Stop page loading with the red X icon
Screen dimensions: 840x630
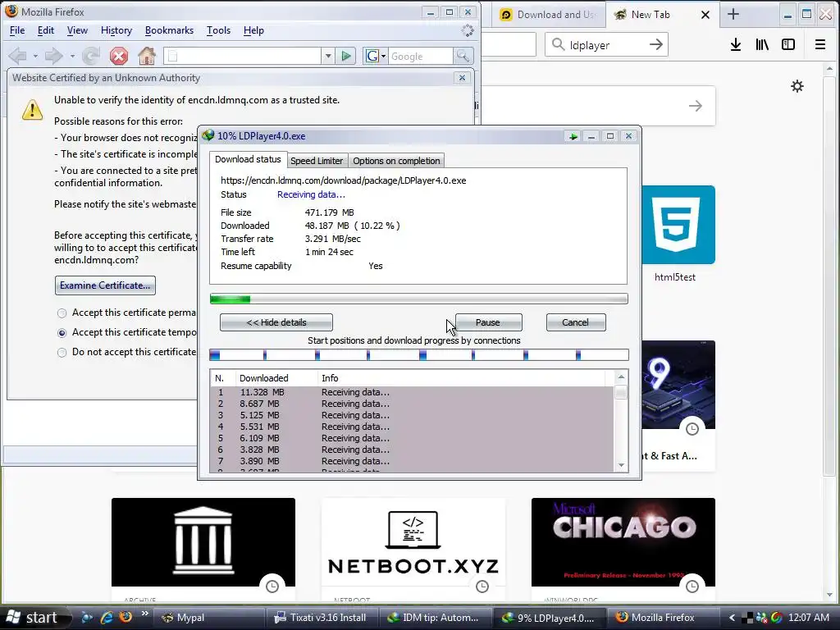[x=119, y=56]
